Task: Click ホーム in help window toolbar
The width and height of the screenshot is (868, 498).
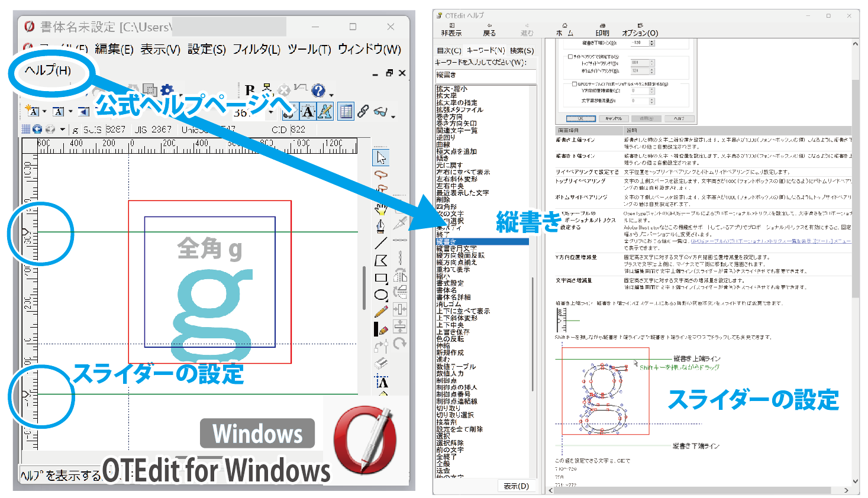Action: [x=564, y=30]
